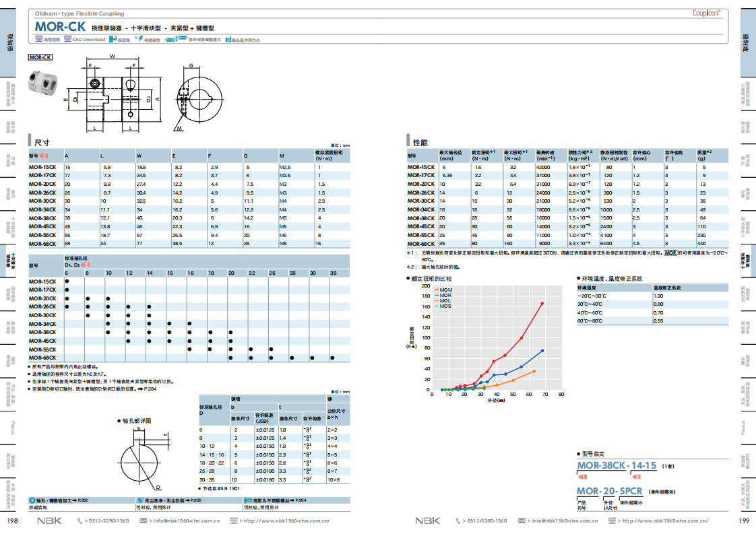Click the MOR-CK coupling product photo

[43, 82]
